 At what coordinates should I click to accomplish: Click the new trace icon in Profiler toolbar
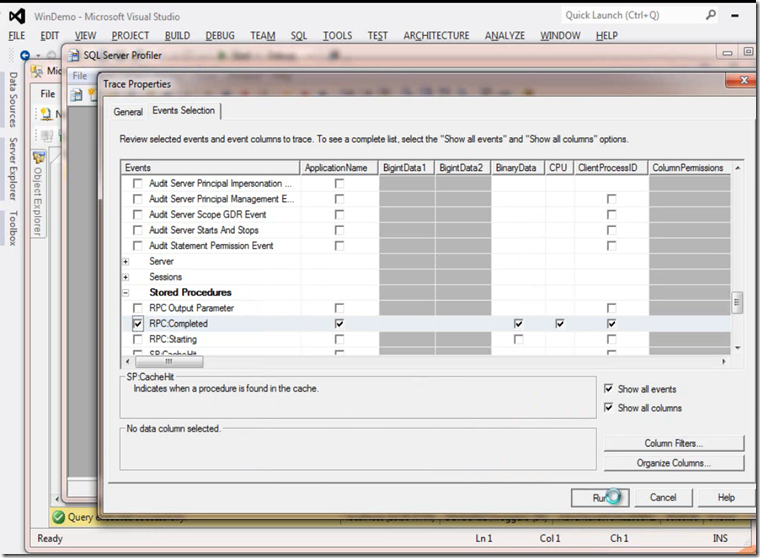tap(77, 95)
